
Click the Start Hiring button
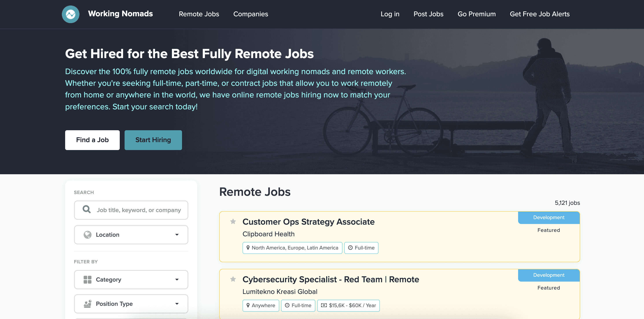click(153, 140)
